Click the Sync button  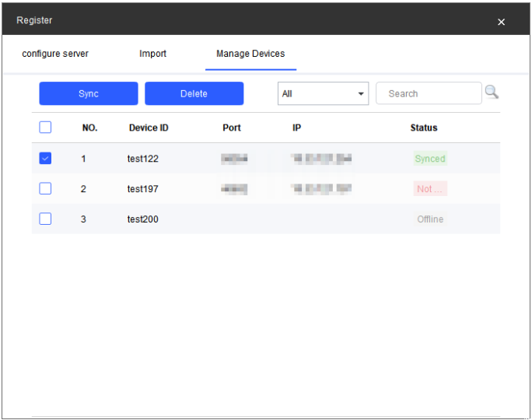click(x=89, y=93)
